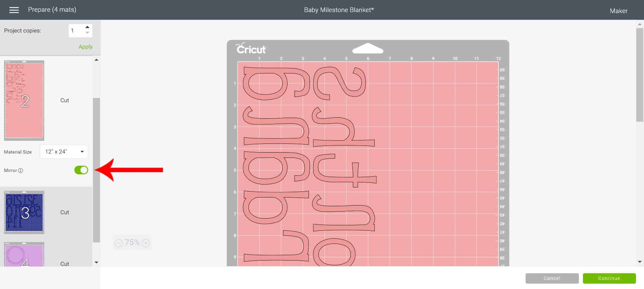Image resolution: width=644 pixels, height=289 pixels.
Task: Click the Baby Milestone Blanket title
Action: point(339,10)
